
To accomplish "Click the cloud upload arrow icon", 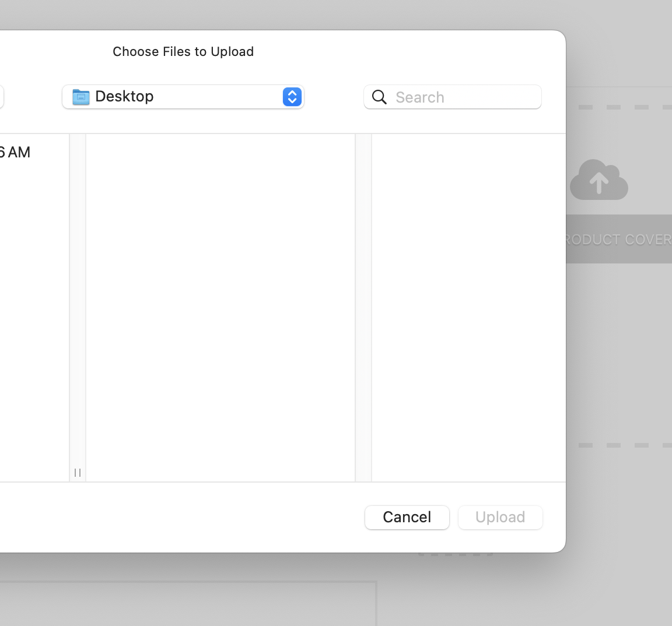I will click(598, 181).
